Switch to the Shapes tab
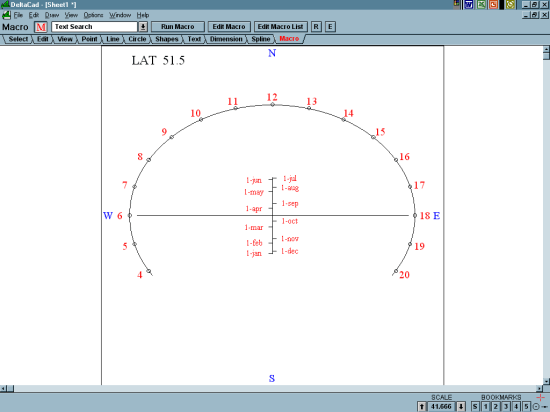The image size is (550, 412). (167, 39)
